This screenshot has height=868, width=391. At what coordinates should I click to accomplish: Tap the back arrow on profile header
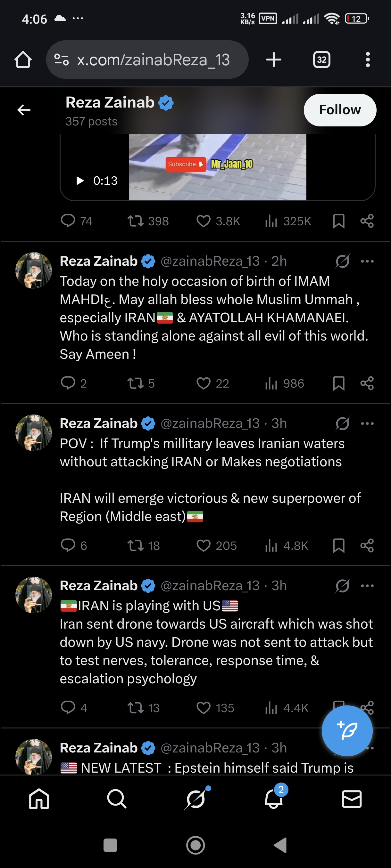[x=24, y=110]
